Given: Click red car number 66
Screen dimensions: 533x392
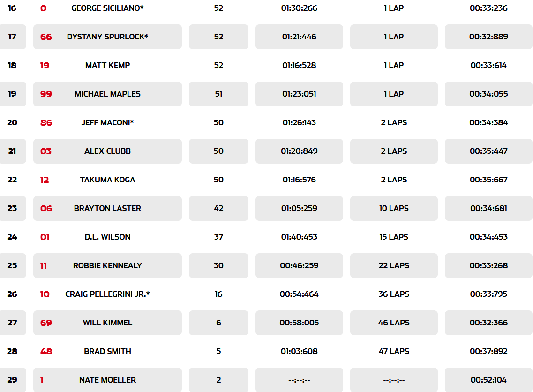Looking at the screenshot, I should click(46, 37).
